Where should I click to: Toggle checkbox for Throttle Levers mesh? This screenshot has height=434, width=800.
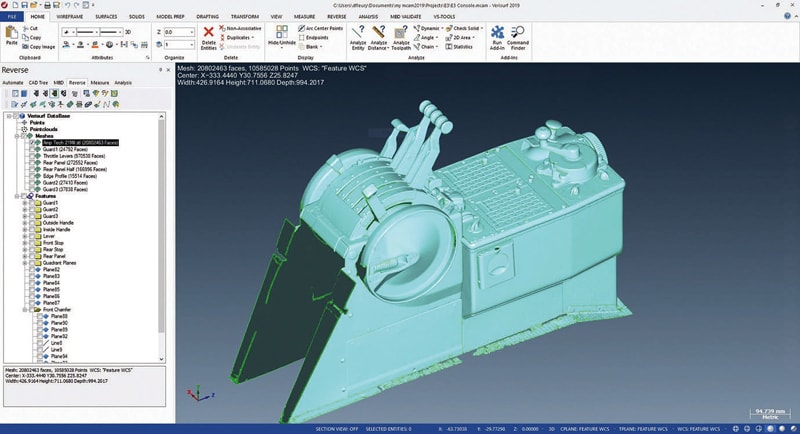coord(32,156)
